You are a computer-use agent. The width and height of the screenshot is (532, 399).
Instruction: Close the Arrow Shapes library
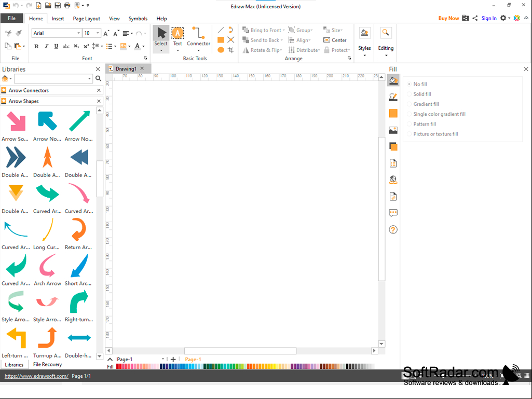pyautogui.click(x=99, y=101)
